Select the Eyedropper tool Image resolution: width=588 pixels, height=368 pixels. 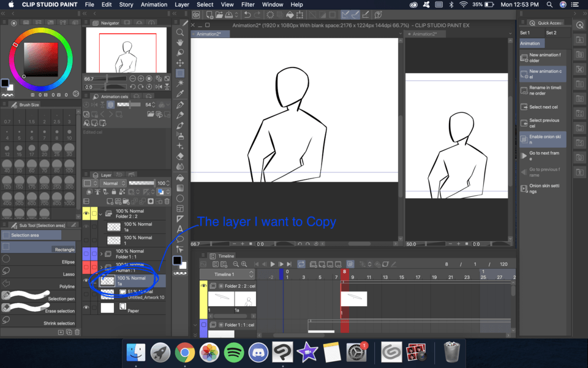click(x=180, y=94)
